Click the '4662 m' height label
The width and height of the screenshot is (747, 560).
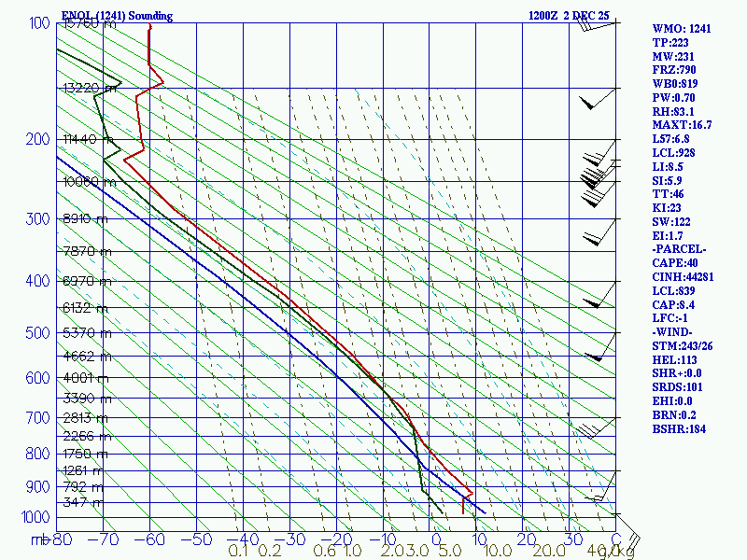click(87, 357)
